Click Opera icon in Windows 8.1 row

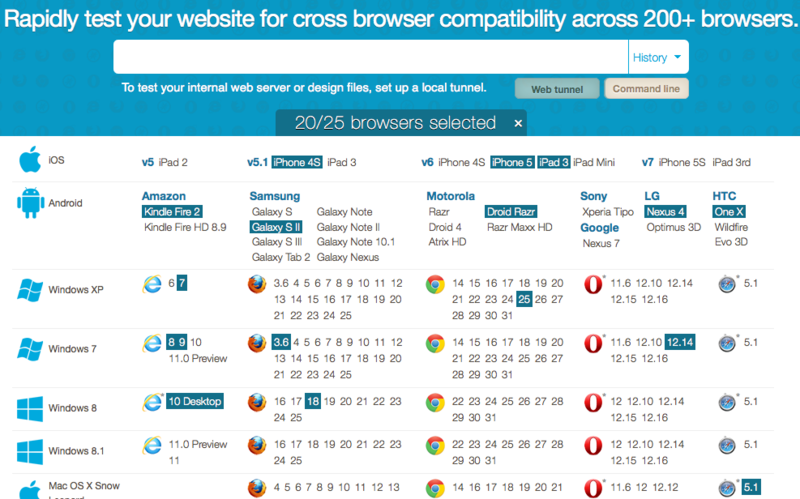tap(593, 445)
